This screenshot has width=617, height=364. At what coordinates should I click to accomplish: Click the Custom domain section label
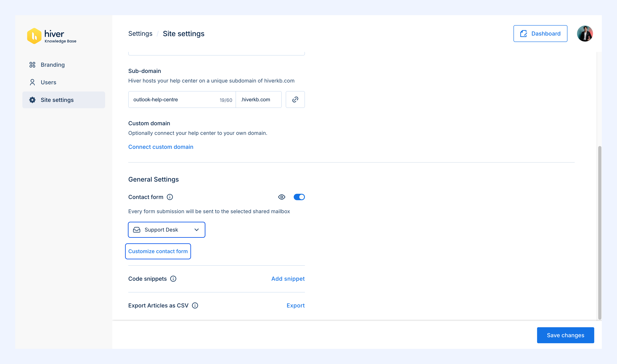click(149, 123)
